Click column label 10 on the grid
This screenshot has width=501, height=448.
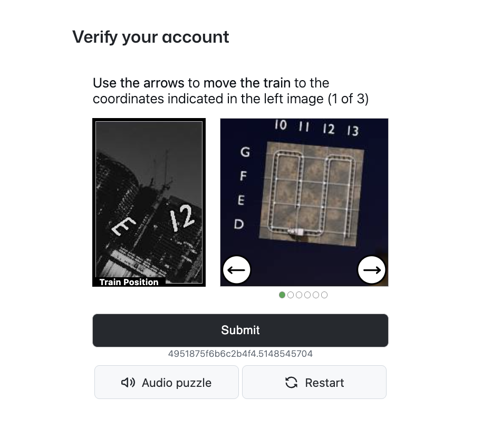pyautogui.click(x=281, y=125)
